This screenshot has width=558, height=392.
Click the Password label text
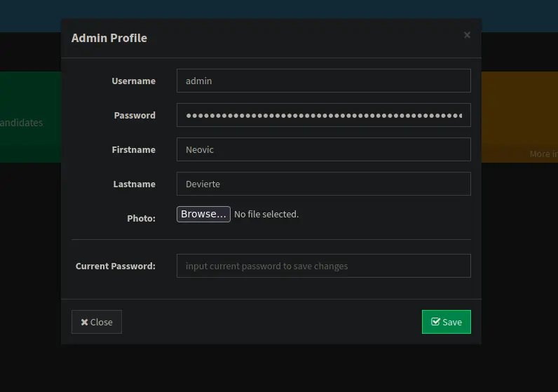(x=135, y=115)
